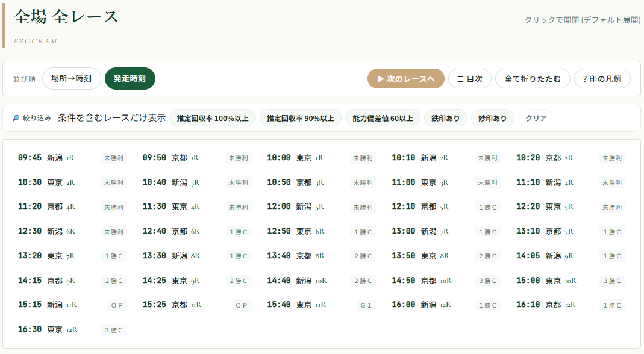644x354 pixels.
Task: Open 13:40 京都 8R race
Action: (x=322, y=256)
